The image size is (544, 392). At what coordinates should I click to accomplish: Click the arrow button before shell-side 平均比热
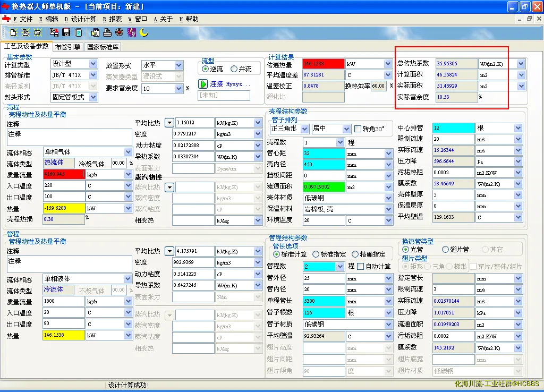pyautogui.click(x=169, y=123)
